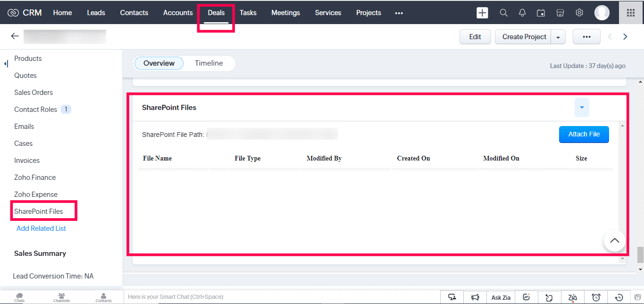Viewport: 644px width, 304px height.
Task: Open the faded chat windows icon
Action: point(637,297)
